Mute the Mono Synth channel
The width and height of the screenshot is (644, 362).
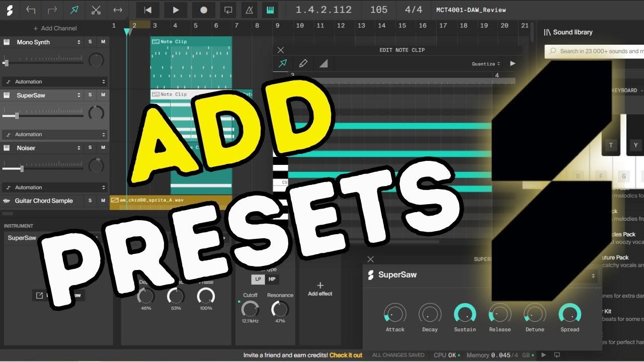pyautogui.click(x=103, y=42)
